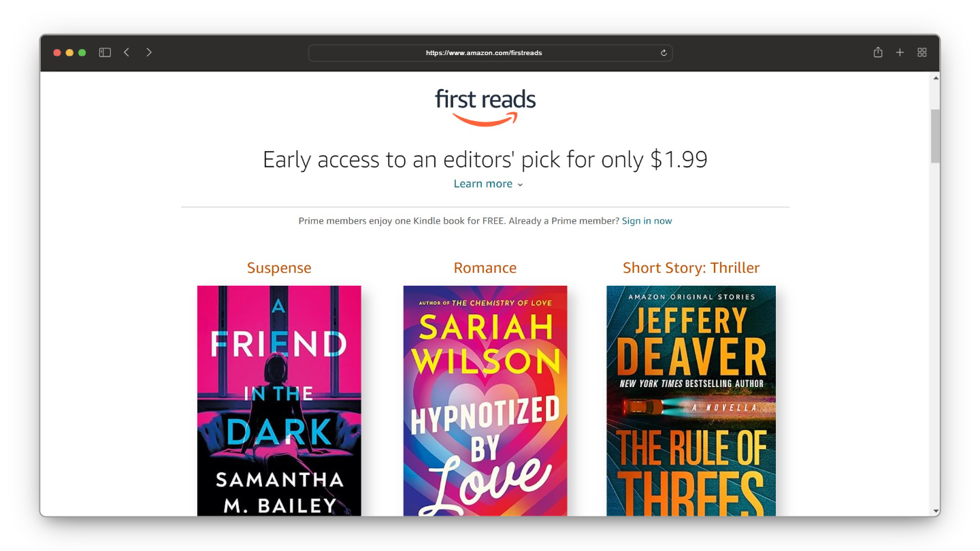Click the first reads logo
980x551 pixels.
(485, 107)
